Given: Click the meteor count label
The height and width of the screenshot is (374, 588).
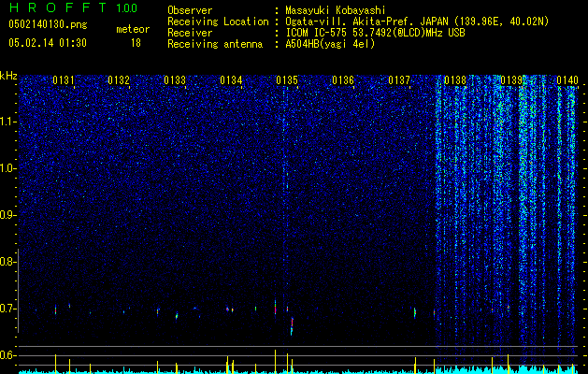Looking at the screenshot, I should pyautogui.click(x=133, y=29).
